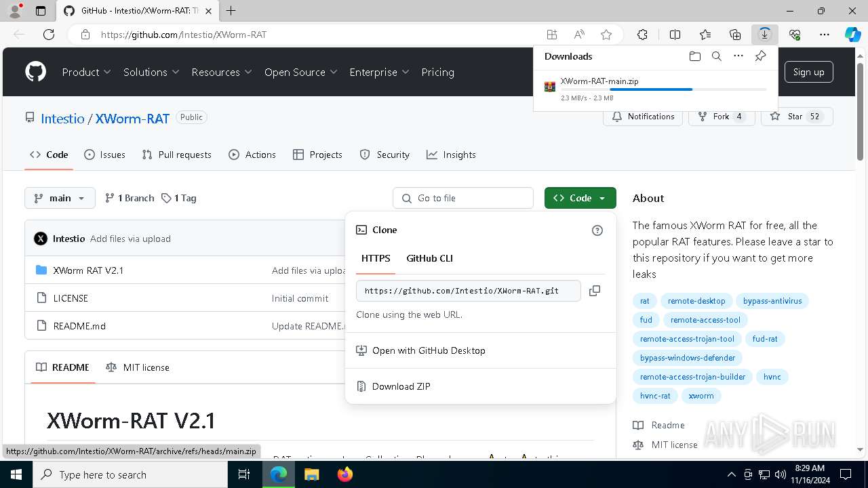This screenshot has height=488, width=868.
Task: Open Windows Task View
Action: click(x=244, y=474)
